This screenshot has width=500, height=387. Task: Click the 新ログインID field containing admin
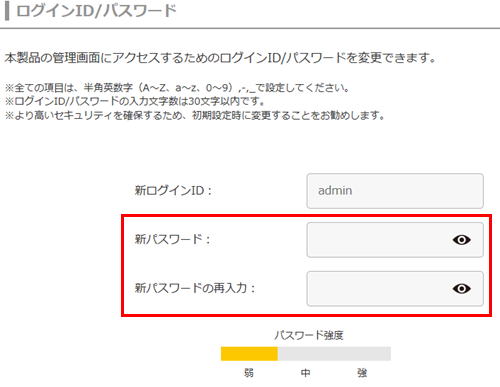395,191
